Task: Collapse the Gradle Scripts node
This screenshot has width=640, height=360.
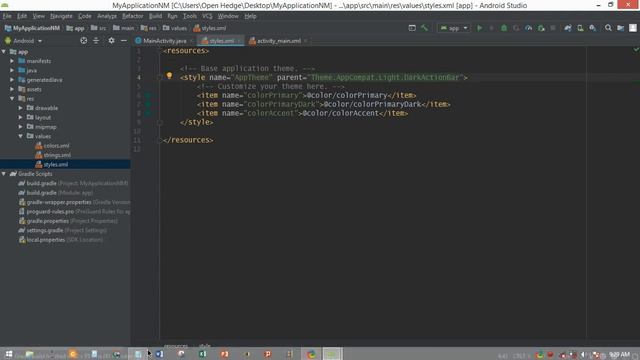Action: 4,174
